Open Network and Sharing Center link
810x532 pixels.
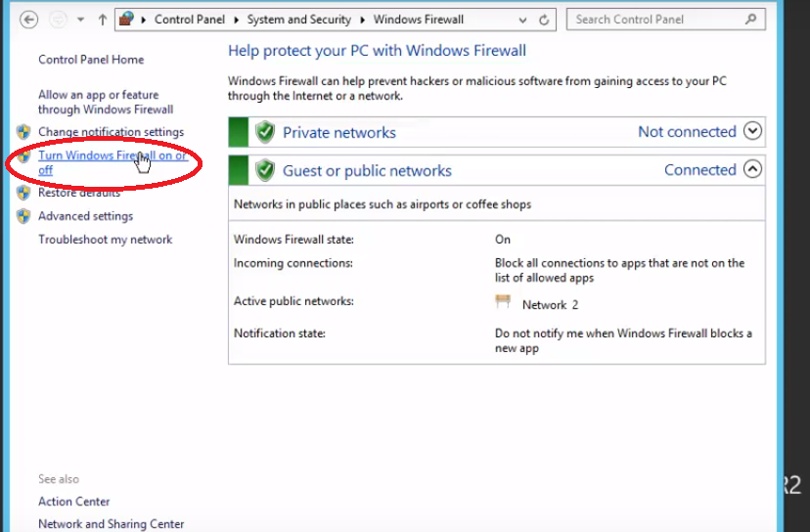click(112, 524)
